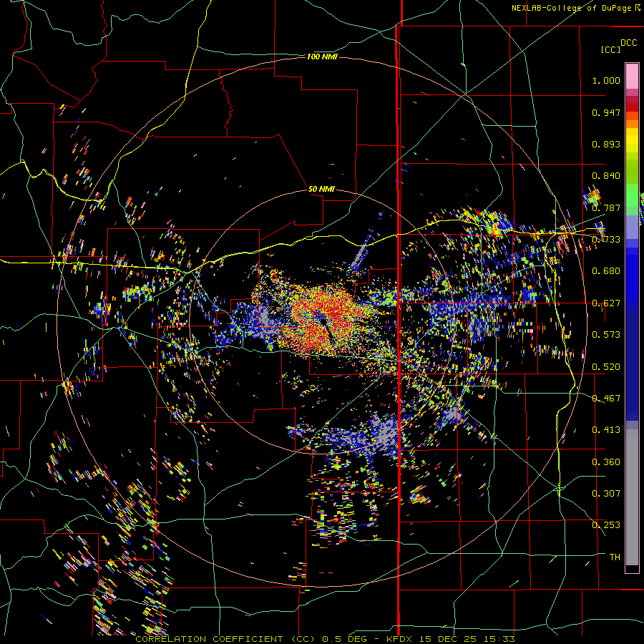Click the "KFDX" radar site identifier
This screenshot has width=644, height=644.
[399, 639]
